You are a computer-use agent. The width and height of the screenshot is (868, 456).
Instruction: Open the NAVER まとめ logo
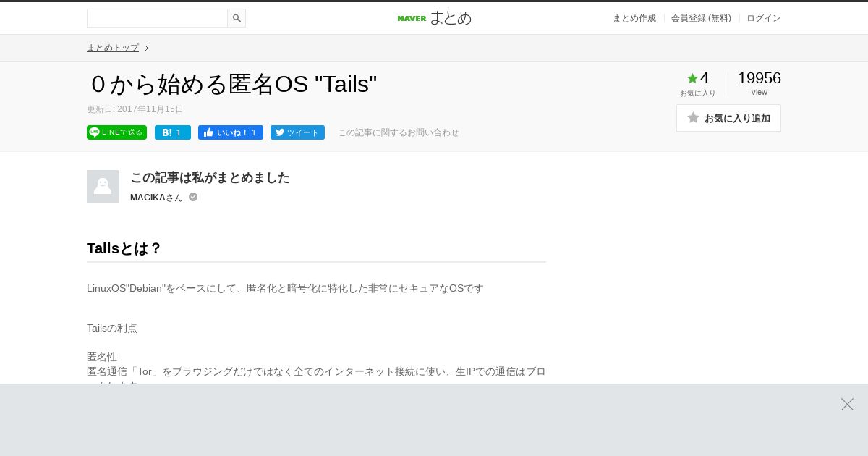[x=434, y=18]
